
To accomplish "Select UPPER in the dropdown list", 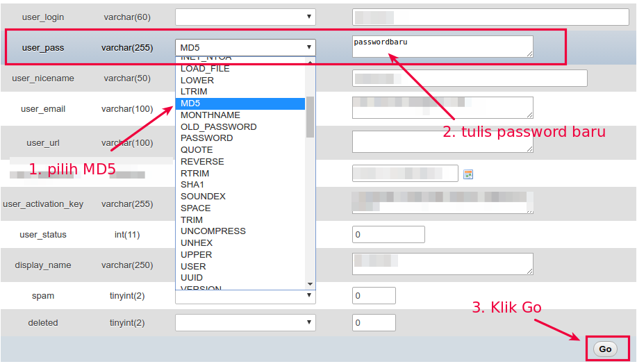I will tap(196, 255).
